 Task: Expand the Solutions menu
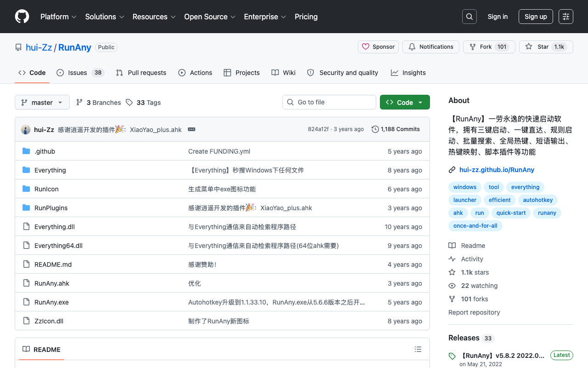105,17
